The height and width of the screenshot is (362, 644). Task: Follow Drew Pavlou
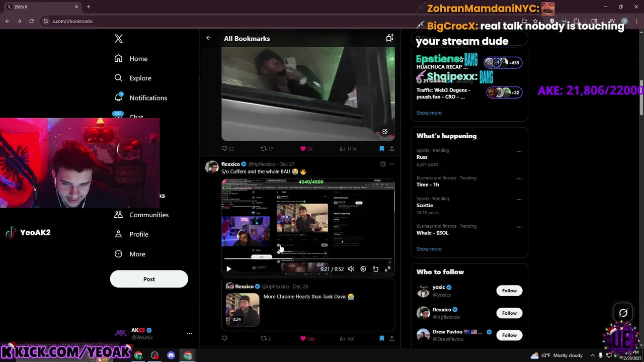pos(509,335)
